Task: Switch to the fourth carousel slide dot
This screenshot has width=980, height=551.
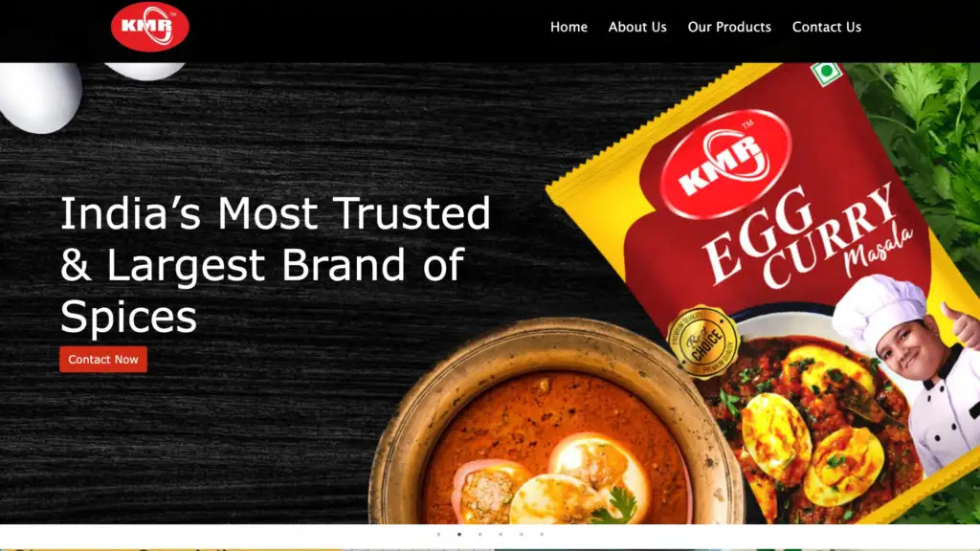Action: tap(501, 534)
